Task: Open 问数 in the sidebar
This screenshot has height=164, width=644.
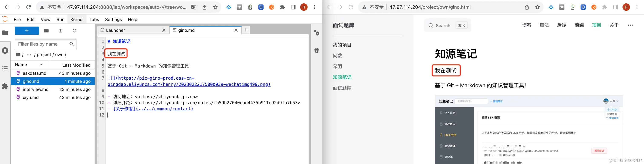Action: point(337,56)
